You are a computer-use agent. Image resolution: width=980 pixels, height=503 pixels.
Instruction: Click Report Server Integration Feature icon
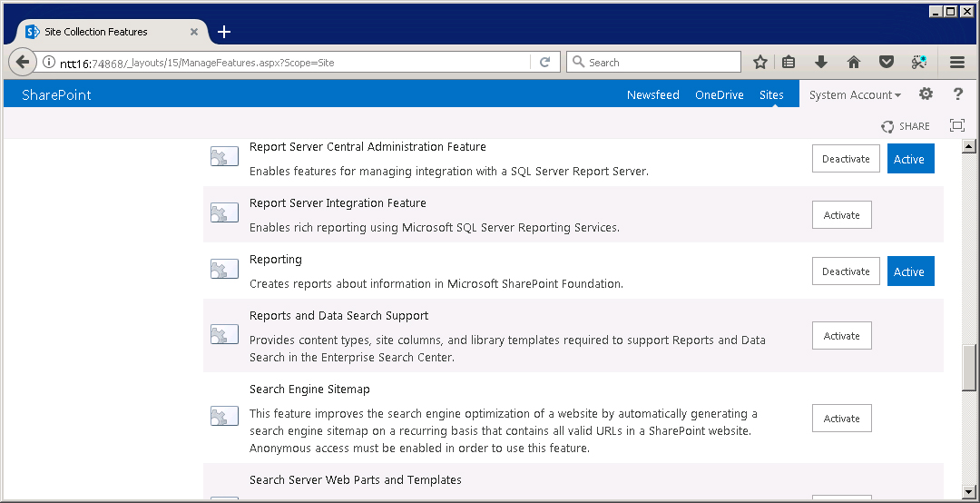pos(224,212)
